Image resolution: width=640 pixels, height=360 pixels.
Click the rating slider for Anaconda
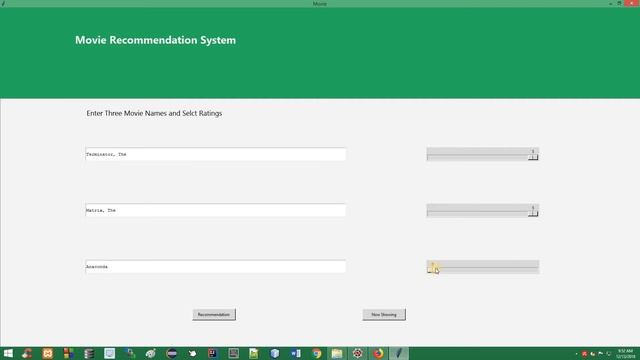coord(483,267)
